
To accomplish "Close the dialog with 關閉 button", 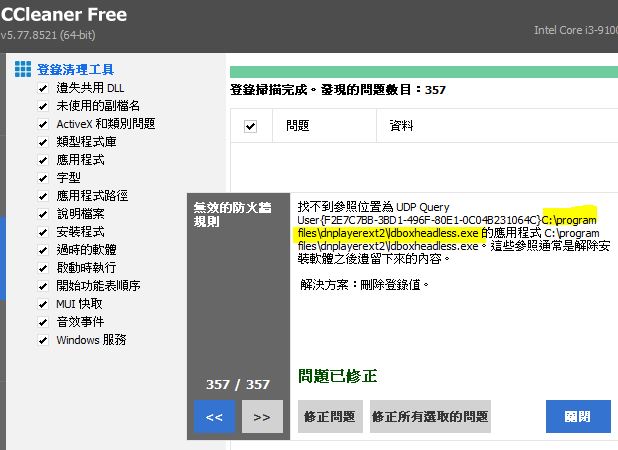I will point(578,417).
